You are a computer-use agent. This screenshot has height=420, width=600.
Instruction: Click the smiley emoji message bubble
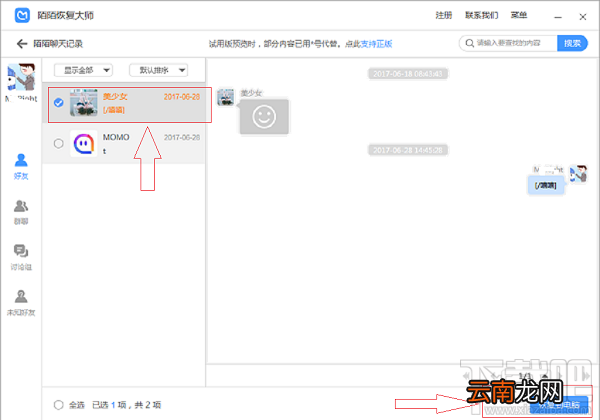[264, 117]
